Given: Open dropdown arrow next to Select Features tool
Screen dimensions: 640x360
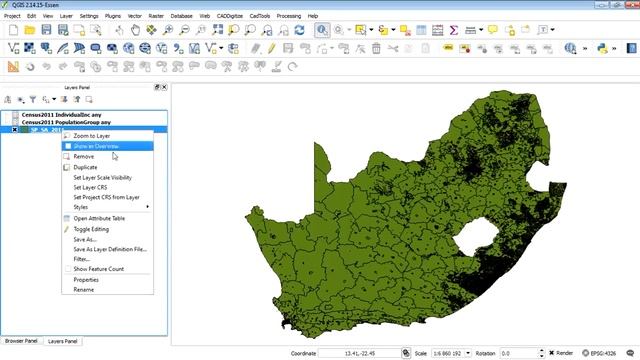Looking at the screenshot, I should [x=371, y=30].
